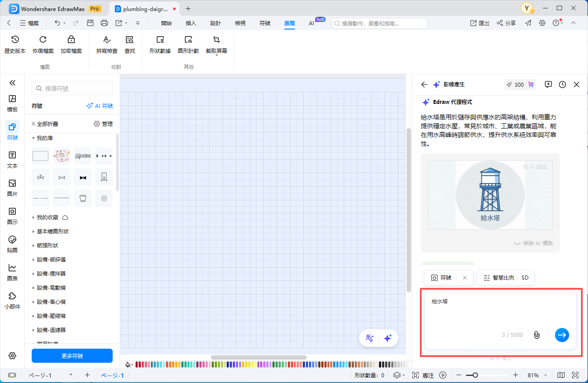Click the 加密檔案 lock icon

coord(71,40)
